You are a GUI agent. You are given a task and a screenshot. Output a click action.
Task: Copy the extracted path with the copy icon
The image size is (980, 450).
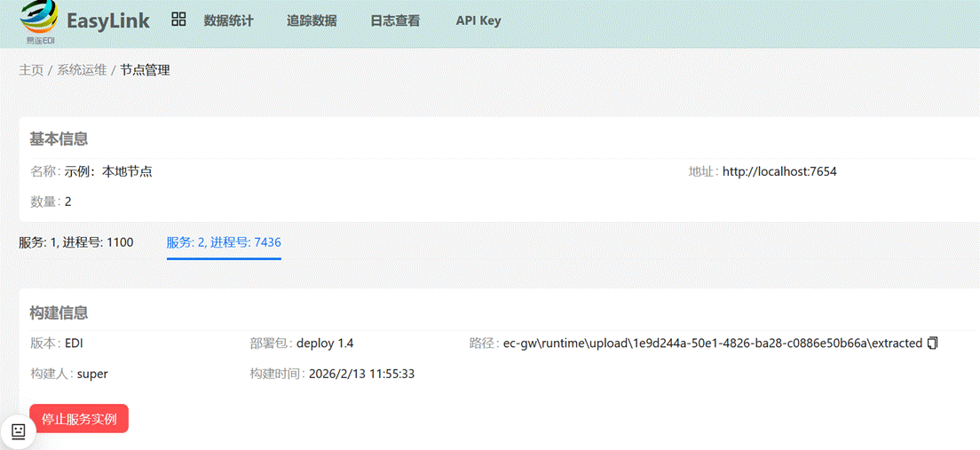932,343
